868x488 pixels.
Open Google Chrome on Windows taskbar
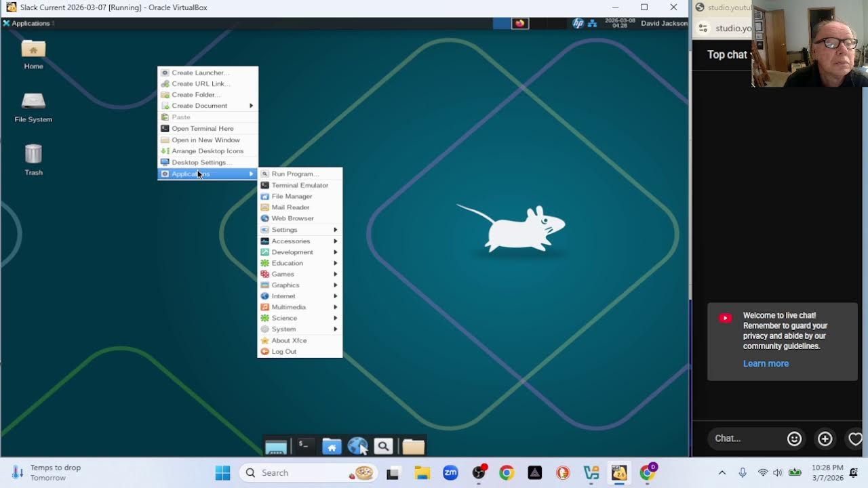click(507, 473)
